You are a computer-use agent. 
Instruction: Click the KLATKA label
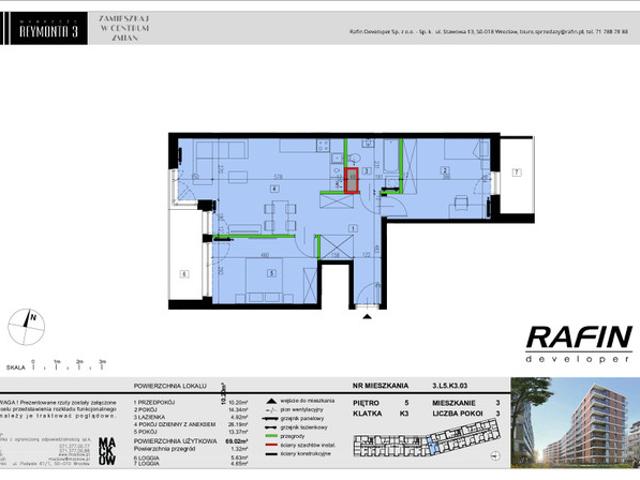click(x=367, y=413)
